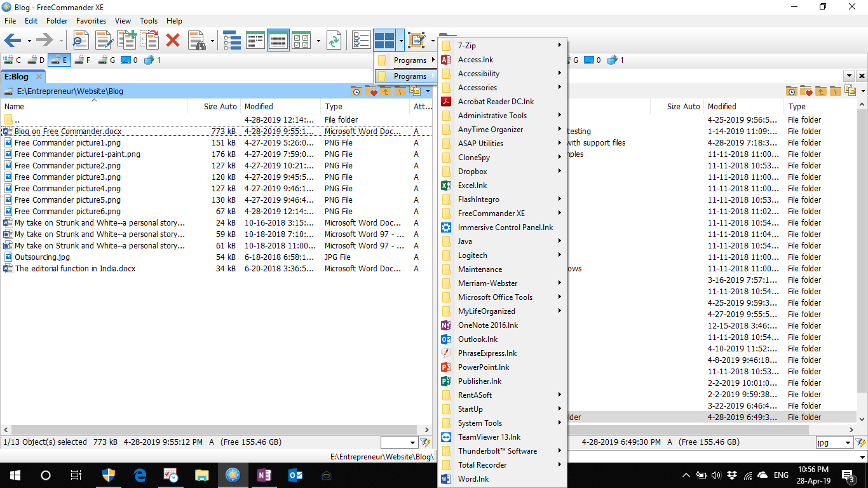Open the File menu

pyautogui.click(x=10, y=21)
